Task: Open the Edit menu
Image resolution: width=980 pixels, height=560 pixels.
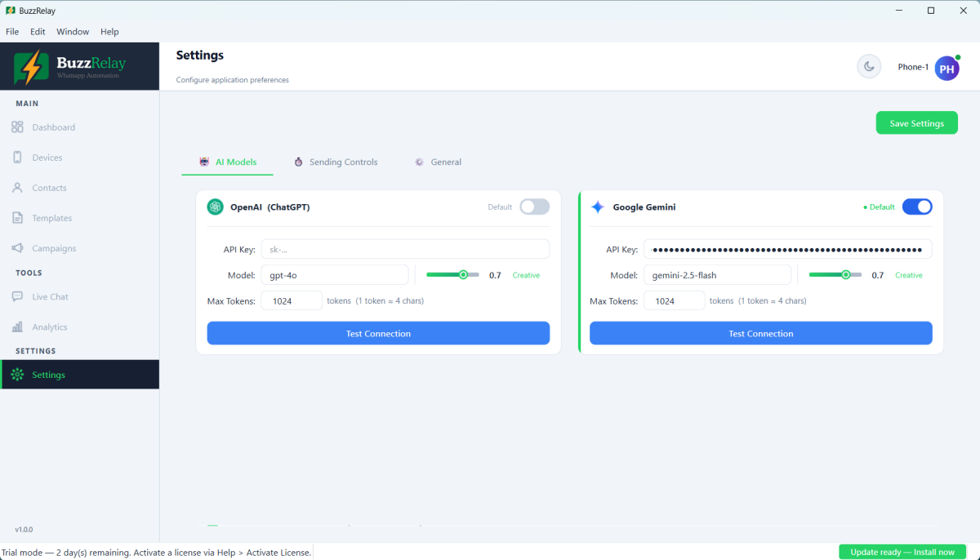Action: (x=38, y=32)
